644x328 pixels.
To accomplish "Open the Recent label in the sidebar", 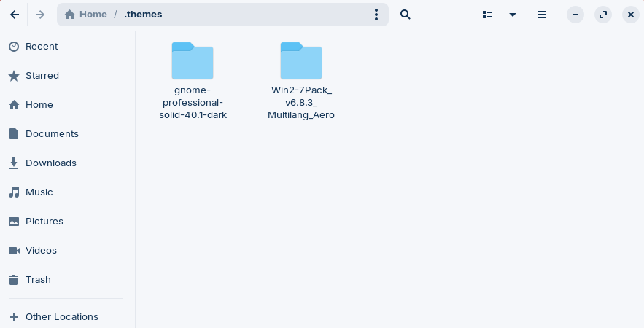I will [x=42, y=47].
